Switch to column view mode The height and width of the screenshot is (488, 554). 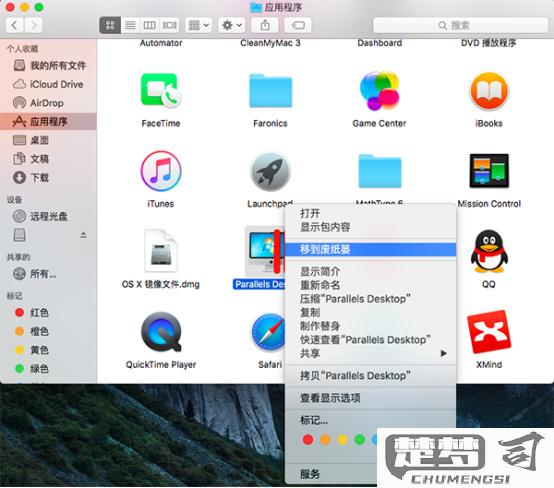[x=149, y=25]
